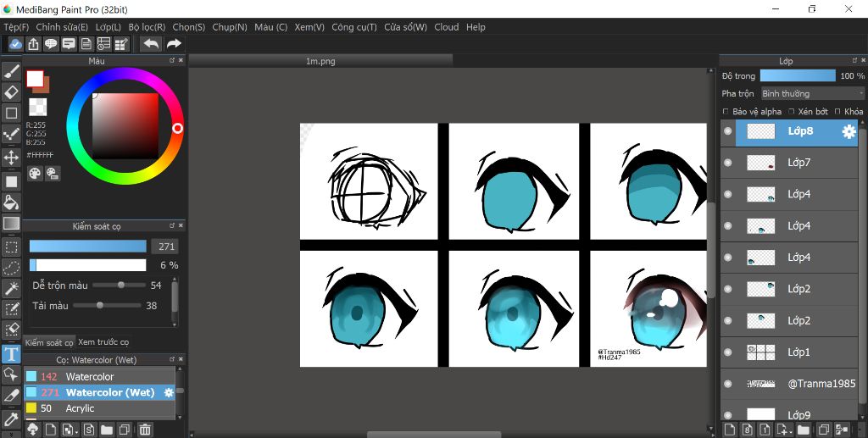The height and width of the screenshot is (438, 868).
Task: Open the Help menu
Action: coord(476,27)
